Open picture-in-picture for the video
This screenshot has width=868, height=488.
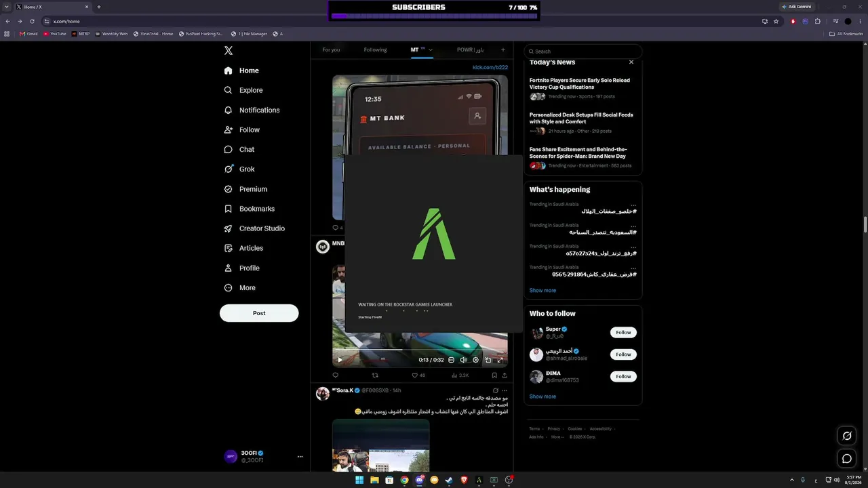coord(488,360)
